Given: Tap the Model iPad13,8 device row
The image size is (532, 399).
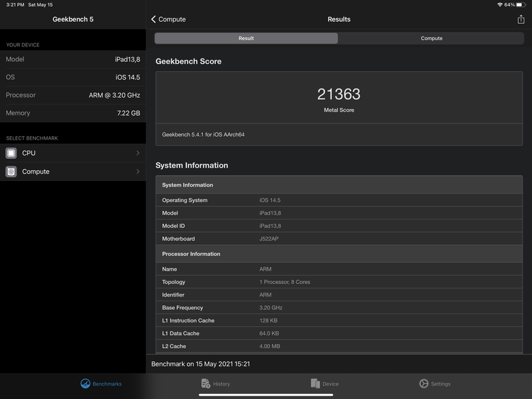Looking at the screenshot, I should [x=73, y=59].
